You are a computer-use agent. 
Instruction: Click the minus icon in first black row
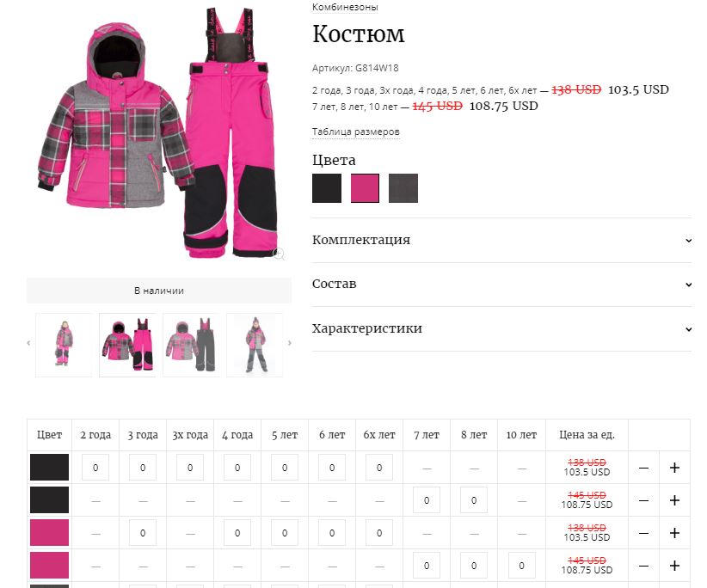(x=643, y=469)
